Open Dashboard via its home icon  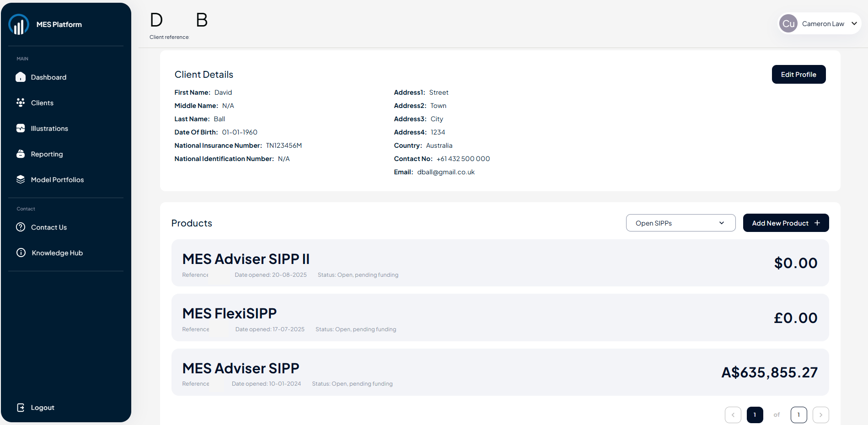point(21,77)
